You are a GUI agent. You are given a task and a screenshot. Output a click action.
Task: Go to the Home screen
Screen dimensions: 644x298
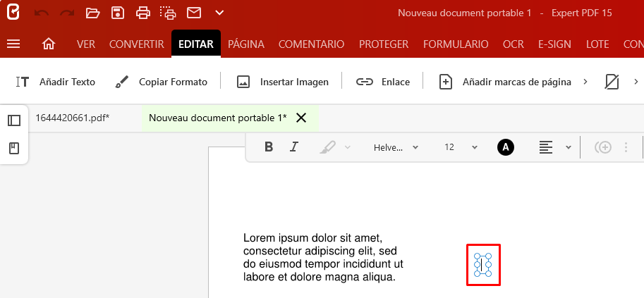click(x=49, y=44)
